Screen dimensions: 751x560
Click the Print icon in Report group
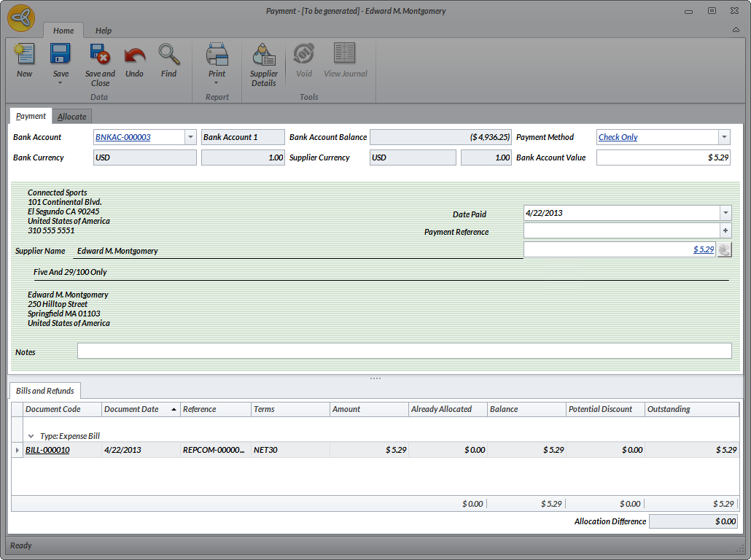click(217, 55)
